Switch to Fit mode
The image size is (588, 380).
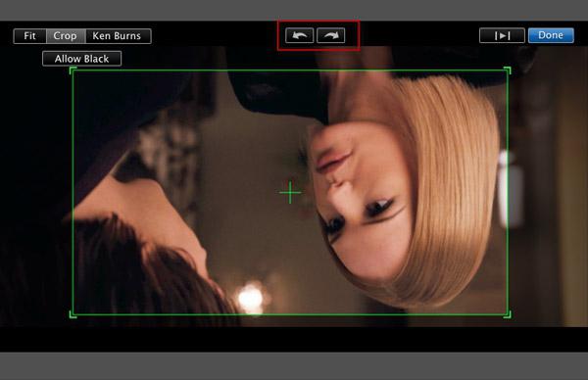point(29,36)
